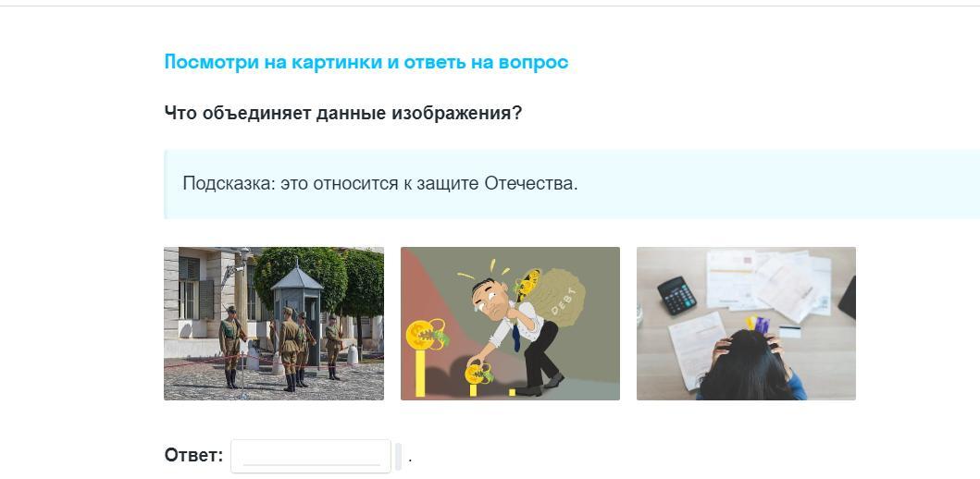Click the credit card on the desk photo
The height and width of the screenshot is (479, 980).
789,332
